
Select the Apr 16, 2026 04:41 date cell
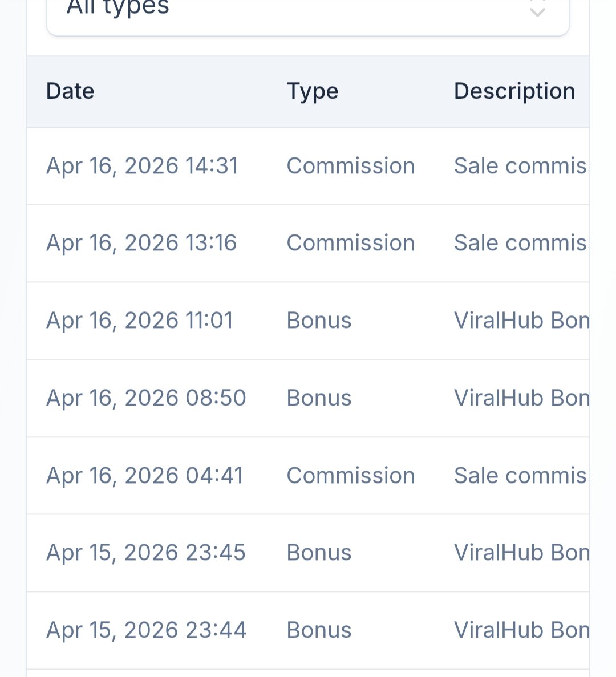(x=145, y=475)
